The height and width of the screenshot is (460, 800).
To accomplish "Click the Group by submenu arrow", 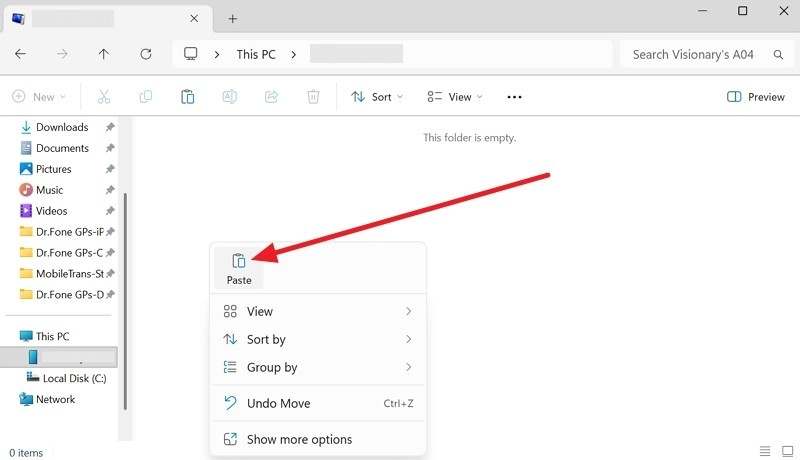I will [408, 367].
